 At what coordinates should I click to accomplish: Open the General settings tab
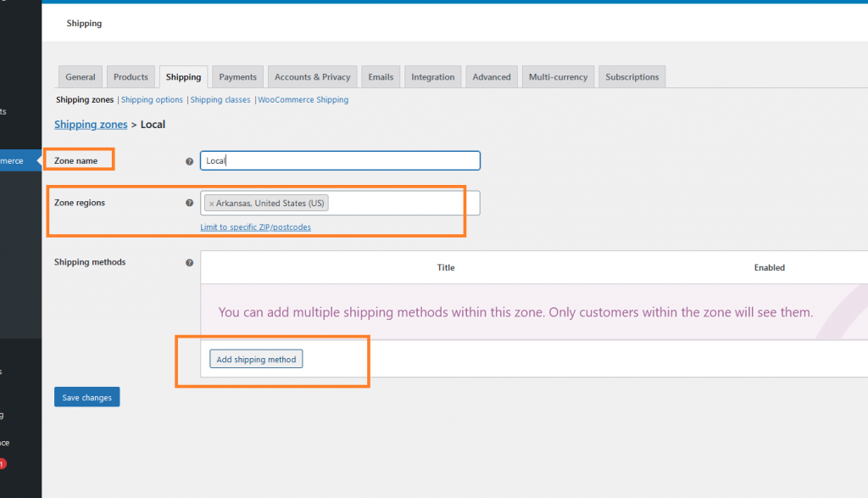[x=81, y=77]
